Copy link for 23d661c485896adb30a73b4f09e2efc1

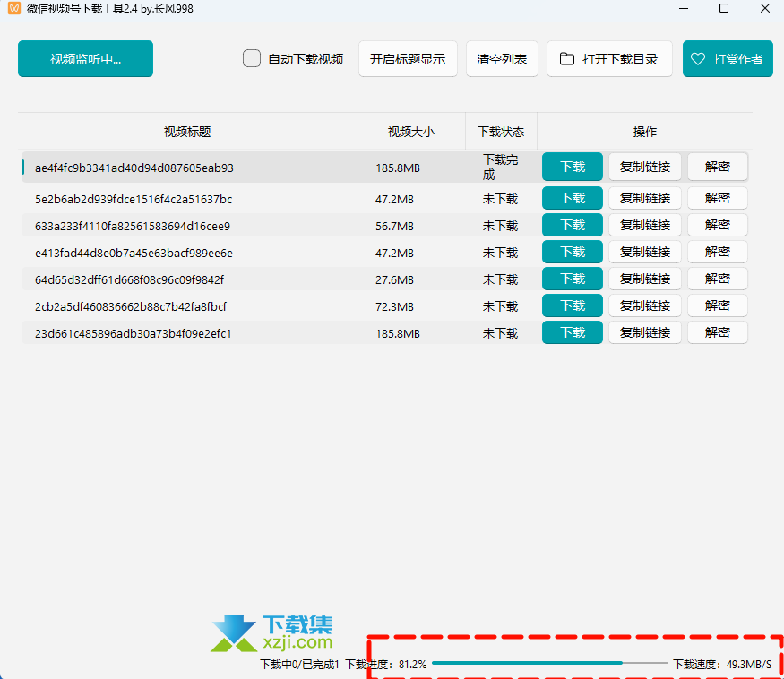[645, 332]
